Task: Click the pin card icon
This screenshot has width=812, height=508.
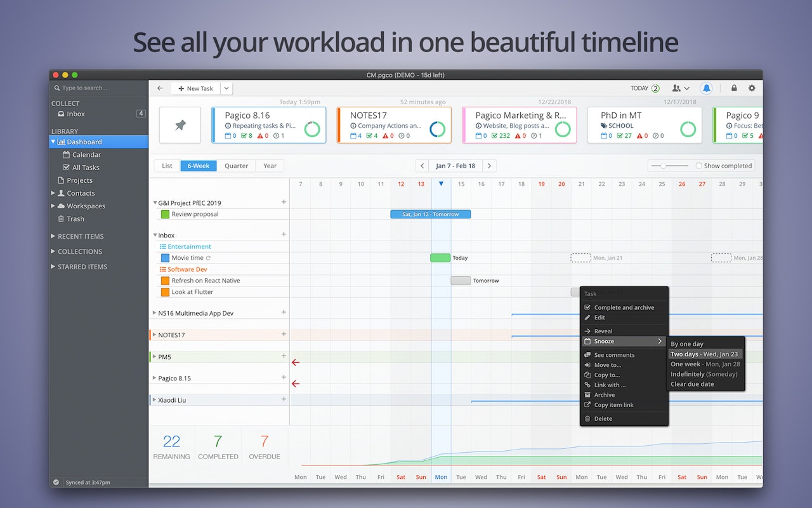Action: tap(180, 125)
